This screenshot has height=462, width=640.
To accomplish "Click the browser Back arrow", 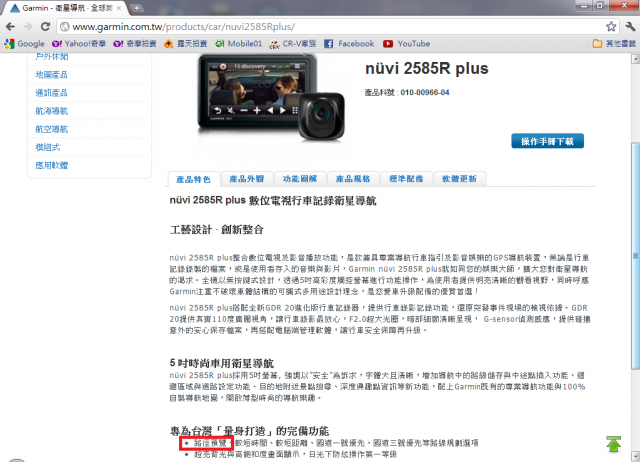I will [10, 27].
